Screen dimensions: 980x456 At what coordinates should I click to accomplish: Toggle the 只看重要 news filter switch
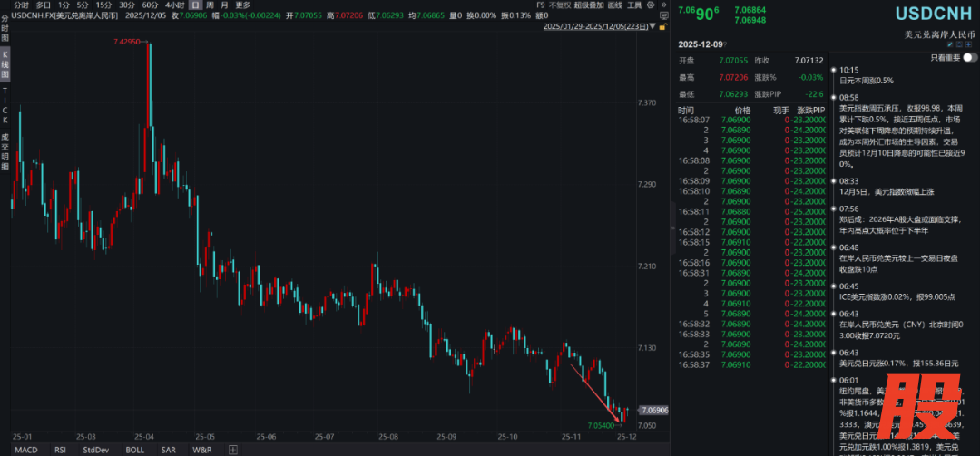tap(968, 57)
